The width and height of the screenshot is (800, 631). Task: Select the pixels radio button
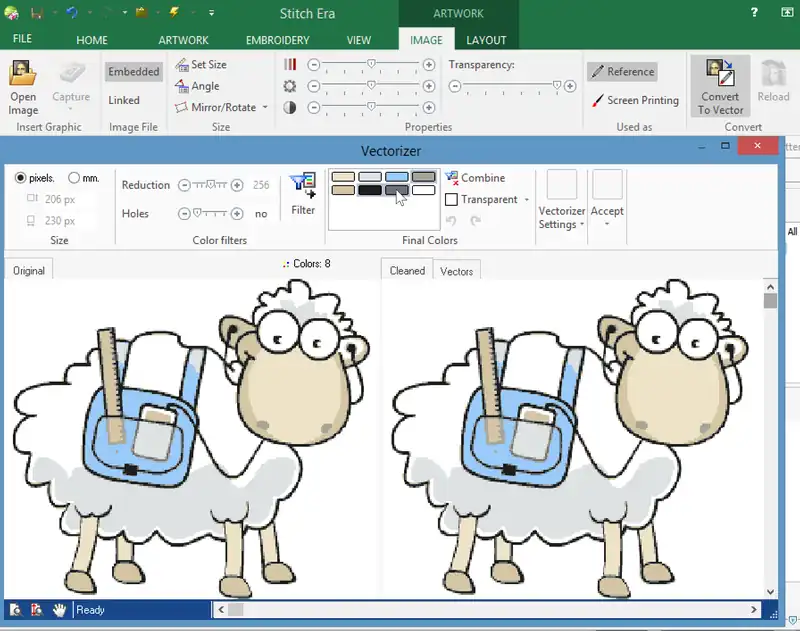[20, 178]
